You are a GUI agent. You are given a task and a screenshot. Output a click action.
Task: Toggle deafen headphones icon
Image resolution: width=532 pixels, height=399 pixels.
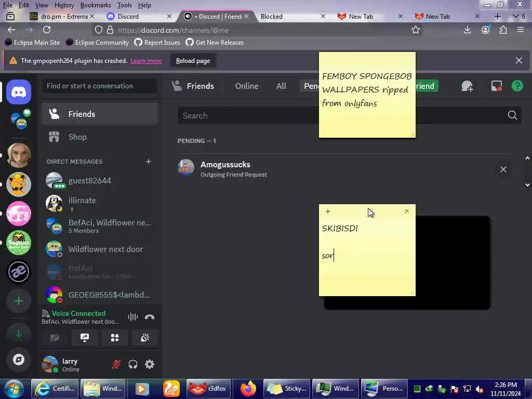132,364
